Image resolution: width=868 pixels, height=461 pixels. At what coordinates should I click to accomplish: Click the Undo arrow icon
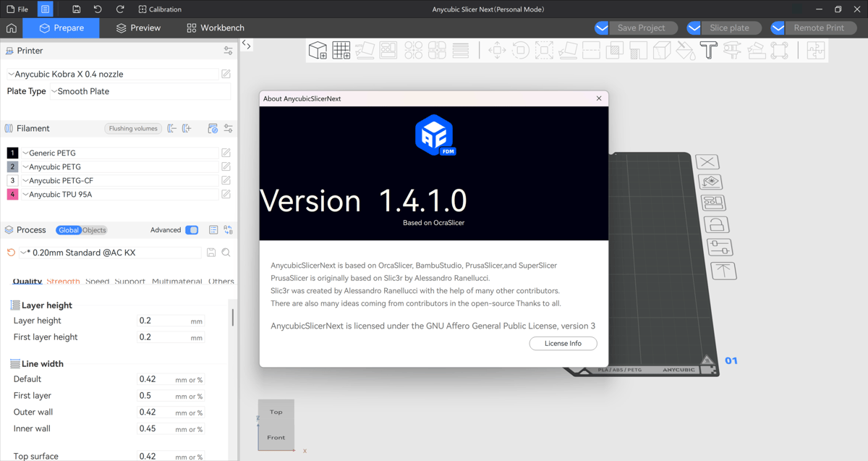click(98, 9)
